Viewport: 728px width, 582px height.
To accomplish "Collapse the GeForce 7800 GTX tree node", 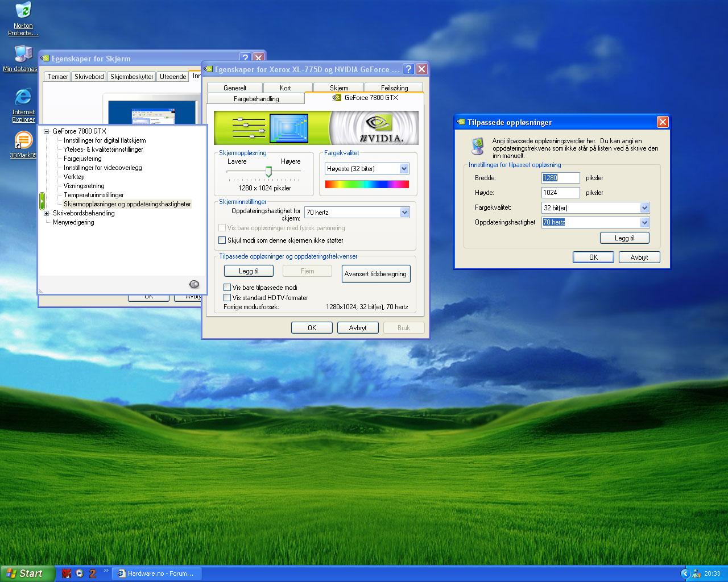I will tap(47, 131).
